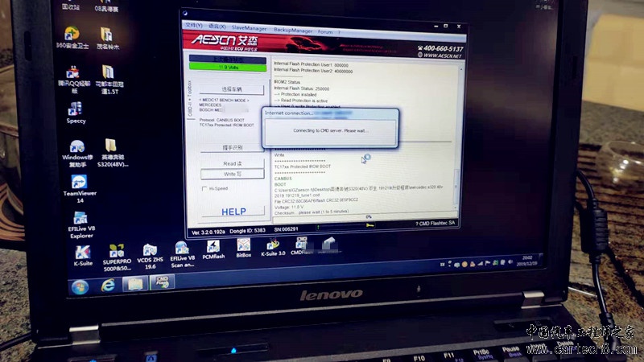Click log panel scrollbar down arrow

[x=456, y=208]
